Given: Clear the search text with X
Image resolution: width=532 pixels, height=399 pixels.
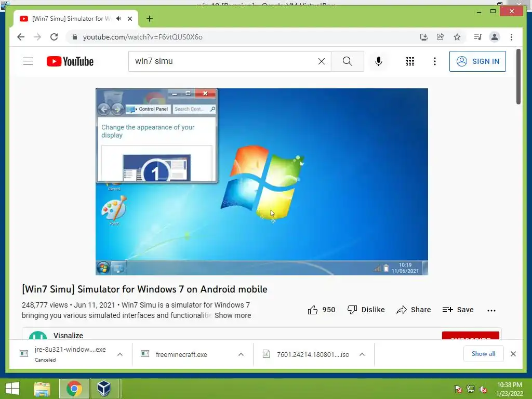Looking at the screenshot, I should pos(321,61).
